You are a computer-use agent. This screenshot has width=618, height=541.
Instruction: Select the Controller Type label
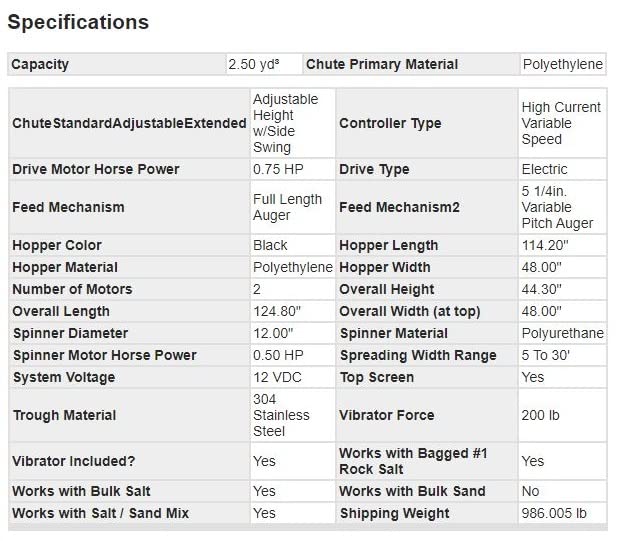click(x=390, y=123)
